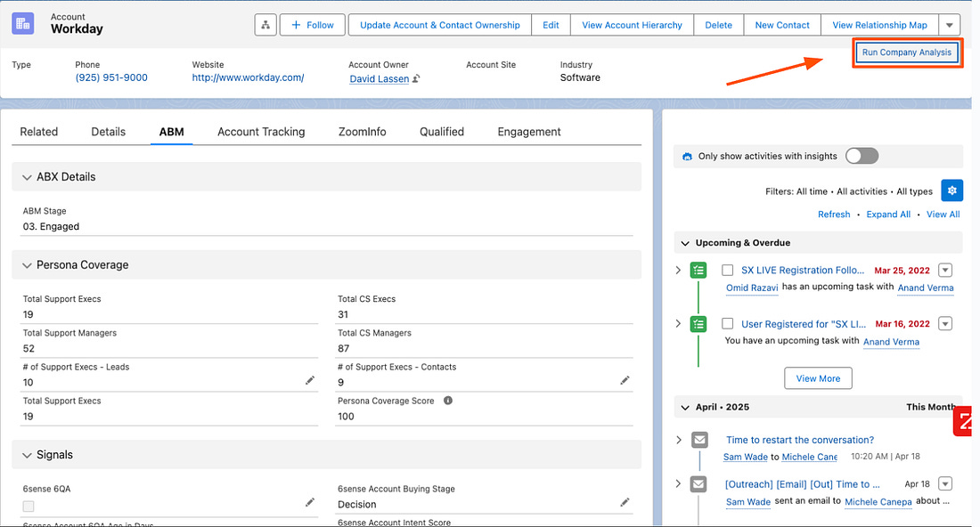The width and height of the screenshot is (980, 527).
Task: Open David Lassen account owner link
Action: pos(379,78)
